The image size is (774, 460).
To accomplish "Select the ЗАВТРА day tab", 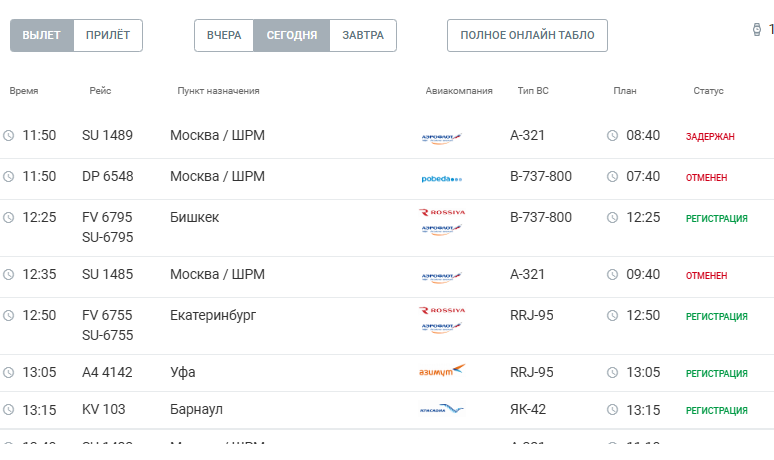I will click(363, 35).
